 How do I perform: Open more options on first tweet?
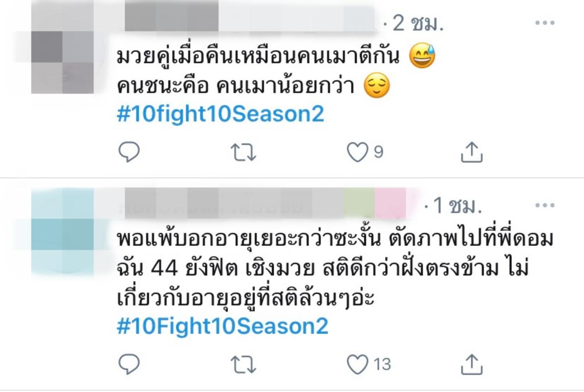point(545,23)
